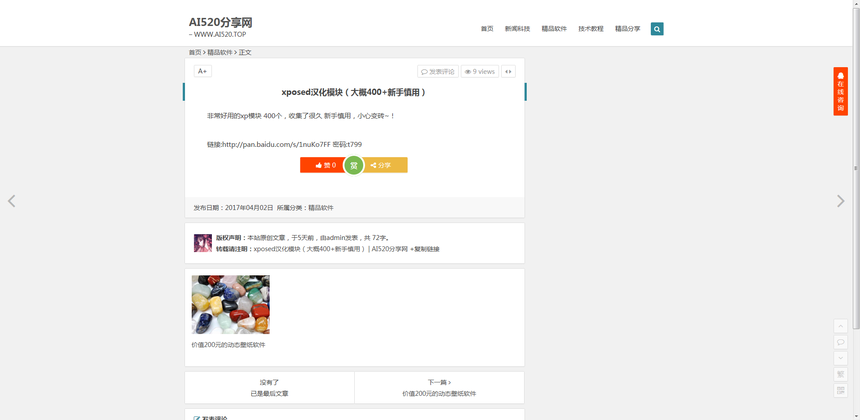Click the 下一篇 next post link
The image size is (860, 420).
click(439, 382)
